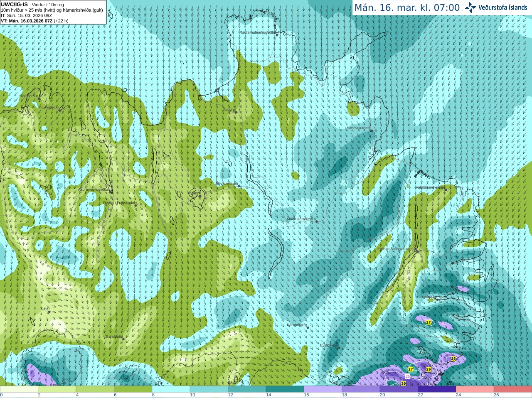The width and height of the screenshot is (532, 398).
Task: Click the above-26 m/s red swatch
Action: 513,389
